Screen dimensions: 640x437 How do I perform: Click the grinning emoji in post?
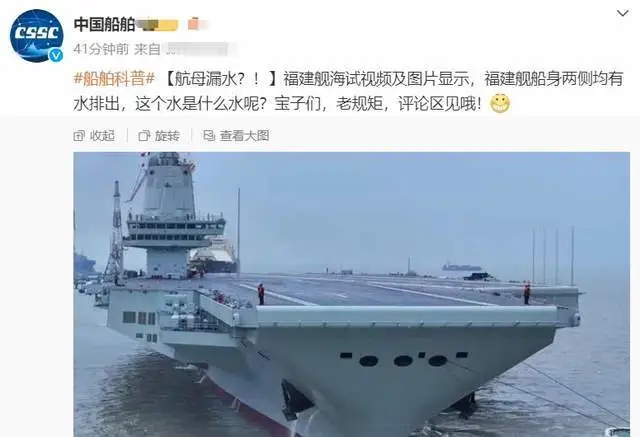point(500,104)
